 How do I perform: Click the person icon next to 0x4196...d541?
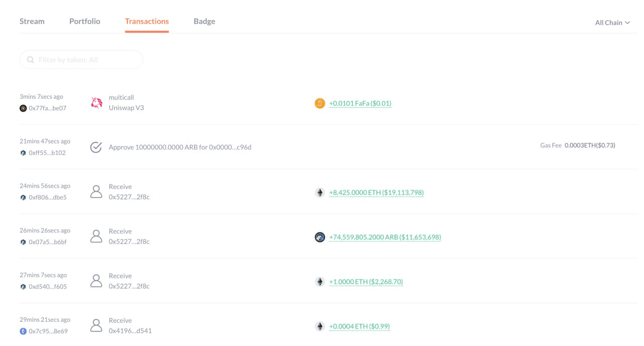pos(96,326)
